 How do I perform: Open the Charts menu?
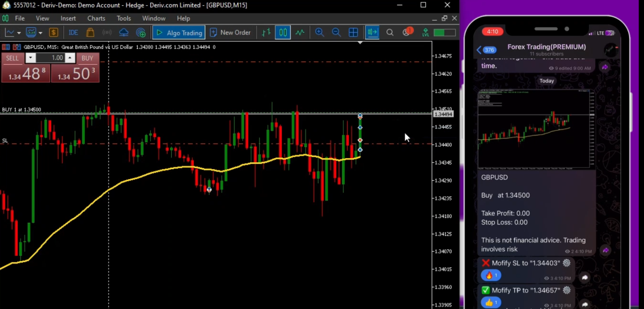[96, 18]
